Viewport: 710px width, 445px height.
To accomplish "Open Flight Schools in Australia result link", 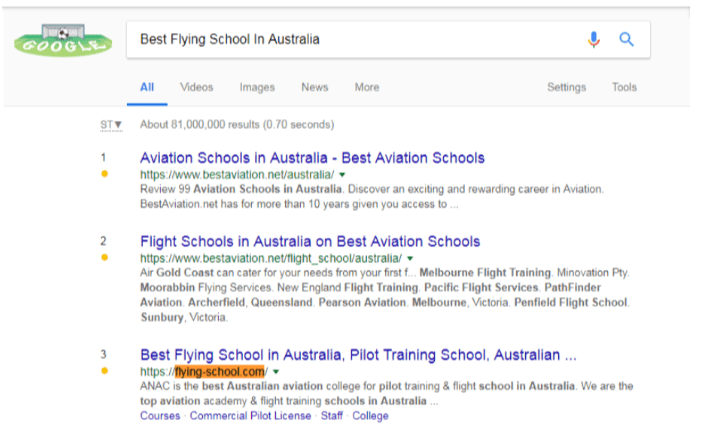I will (x=310, y=241).
